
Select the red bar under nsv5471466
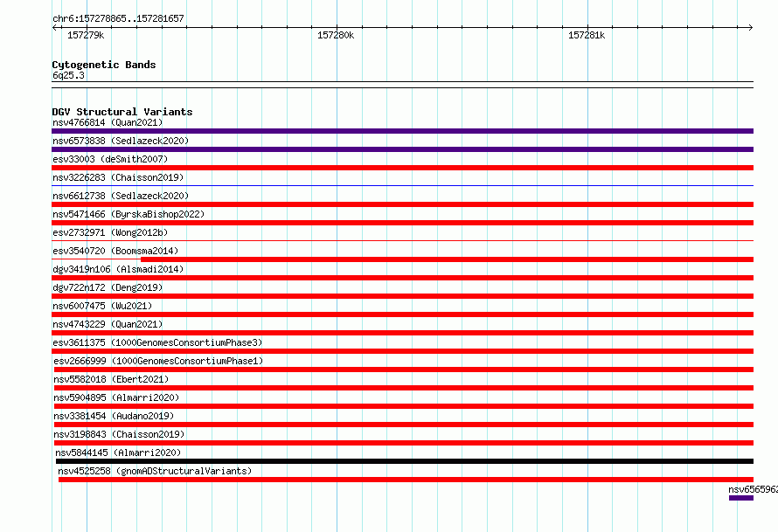[402, 223]
